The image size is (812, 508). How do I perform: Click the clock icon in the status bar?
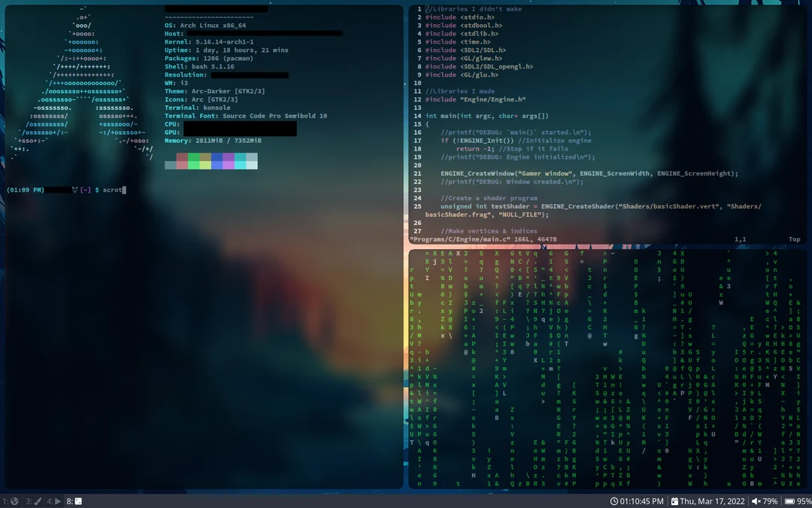tap(615, 500)
